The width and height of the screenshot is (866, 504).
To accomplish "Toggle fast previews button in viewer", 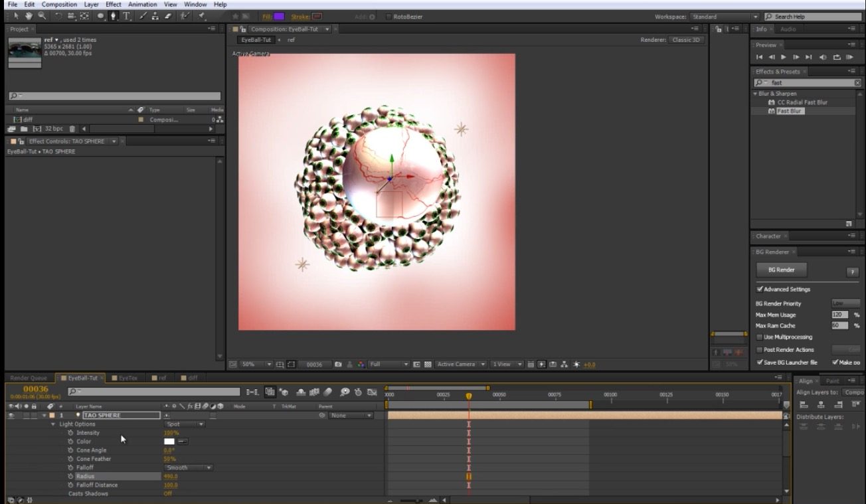I will coord(542,365).
